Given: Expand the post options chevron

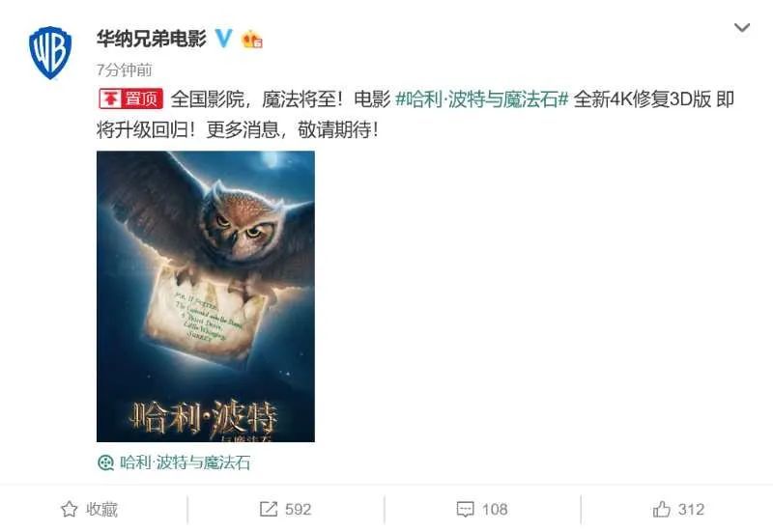Looking at the screenshot, I should [742, 28].
